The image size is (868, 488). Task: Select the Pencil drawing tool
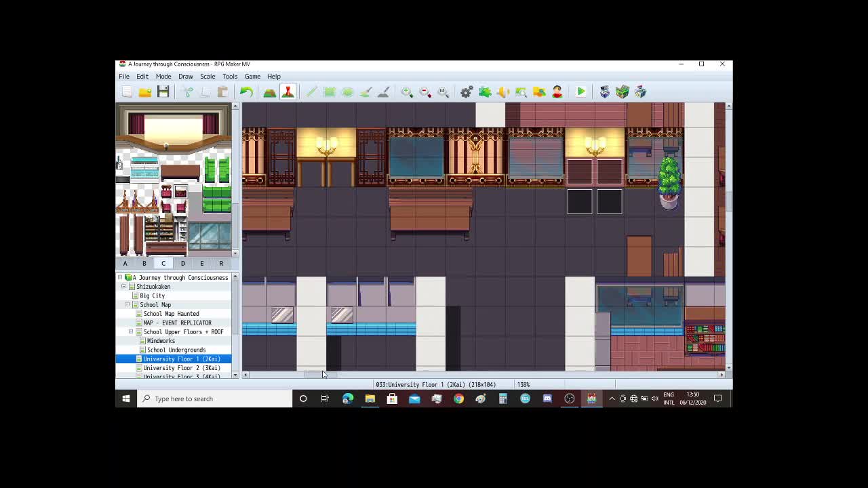(x=311, y=91)
